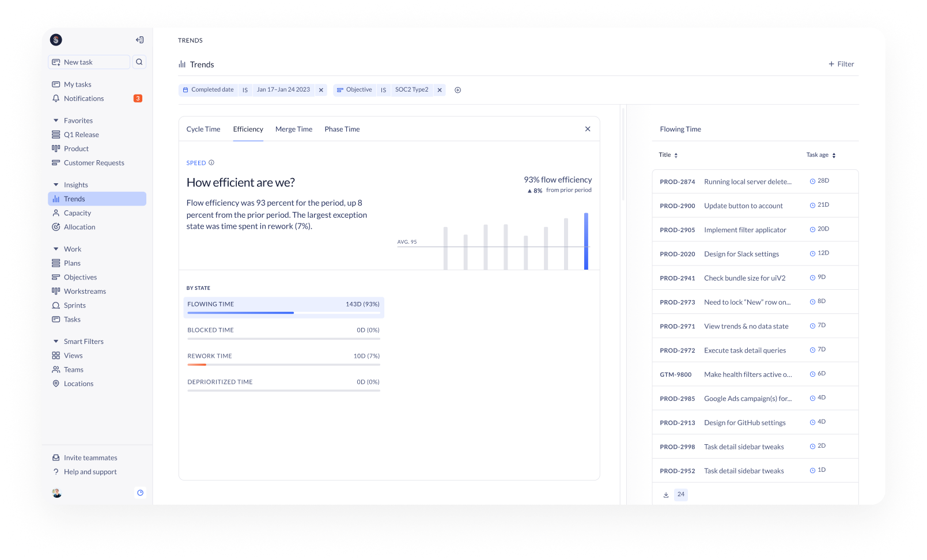Open task GTM-9800 Make health filters active
Screen dimensions: 927x560
[755, 374]
